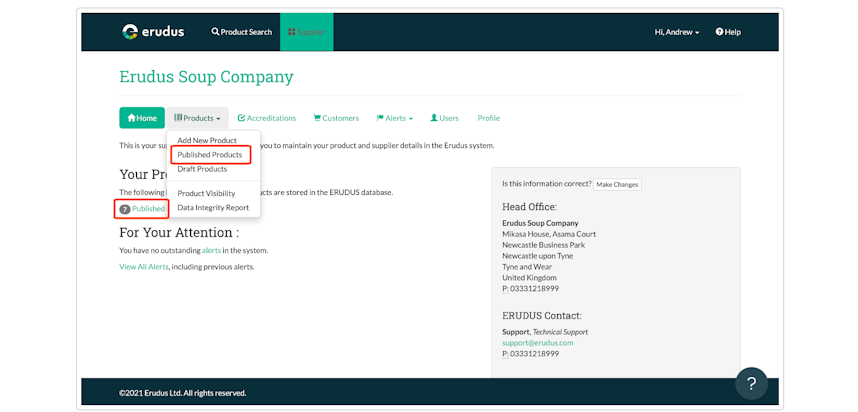858x412 pixels.
Task: Open the Accreditations tab
Action: click(266, 118)
